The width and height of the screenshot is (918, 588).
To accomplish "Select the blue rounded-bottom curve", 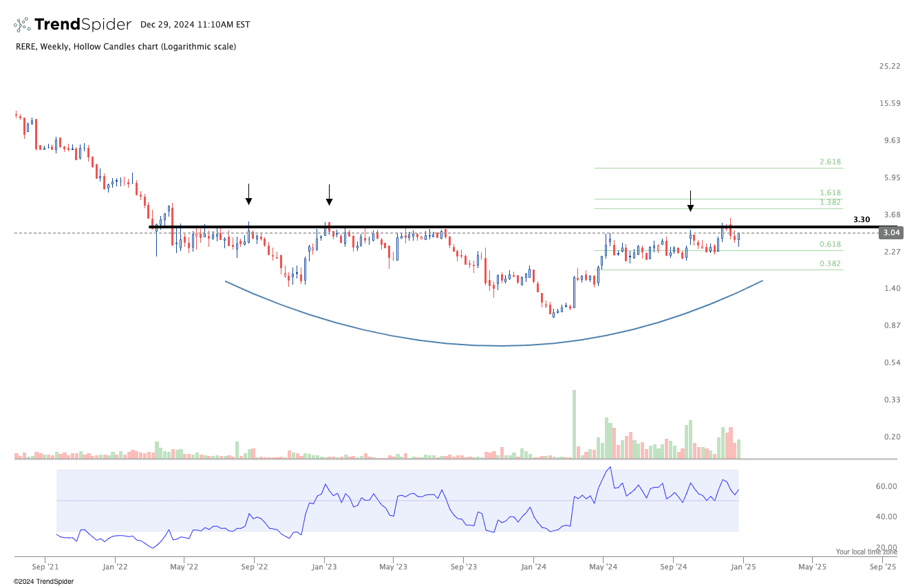I will coord(500,345).
